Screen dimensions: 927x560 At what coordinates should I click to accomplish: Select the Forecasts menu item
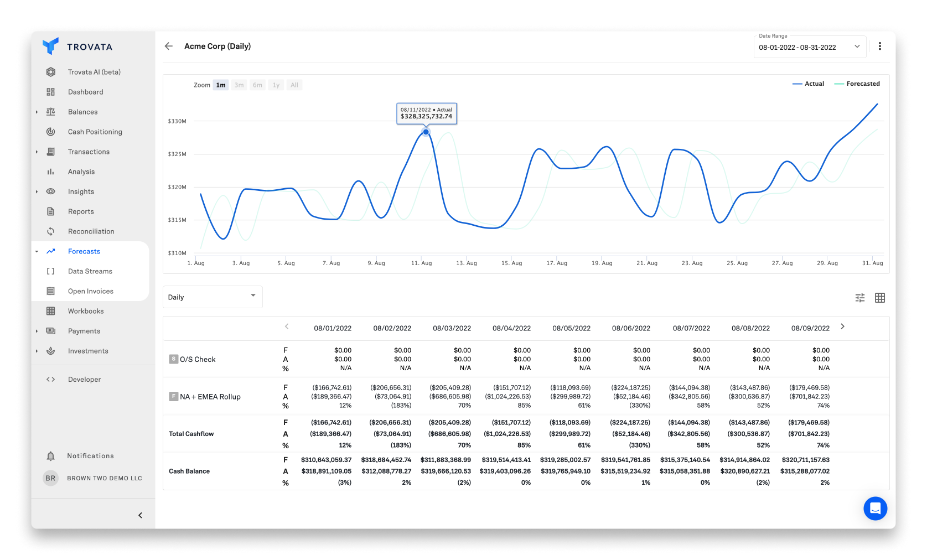coord(84,251)
